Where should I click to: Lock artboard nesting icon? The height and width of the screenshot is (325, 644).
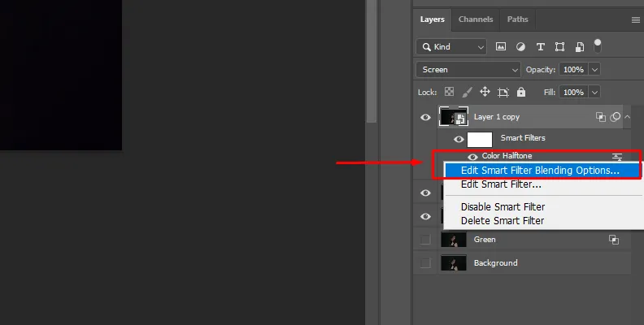(x=503, y=92)
